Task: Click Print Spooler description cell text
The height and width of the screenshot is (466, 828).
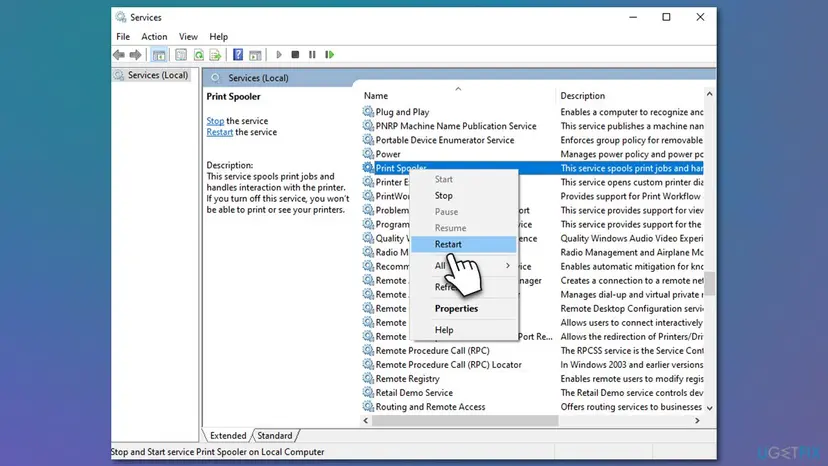Action: [x=632, y=168]
